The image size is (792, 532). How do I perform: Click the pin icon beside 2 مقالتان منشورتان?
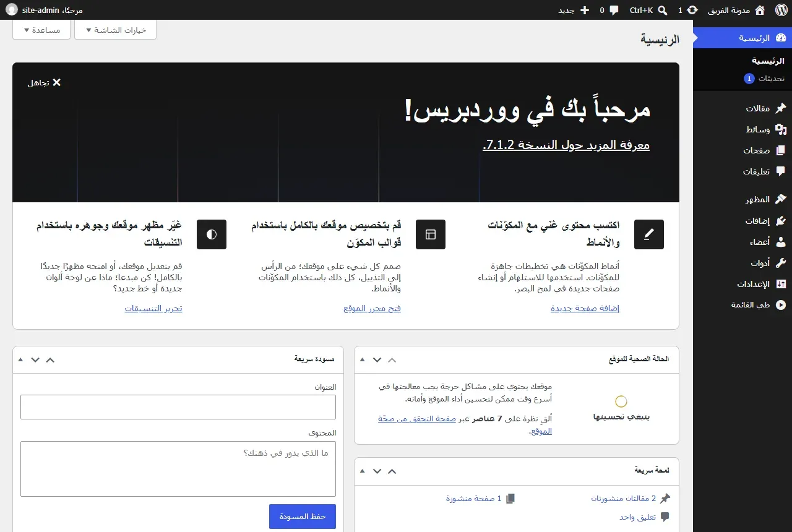pyautogui.click(x=665, y=498)
